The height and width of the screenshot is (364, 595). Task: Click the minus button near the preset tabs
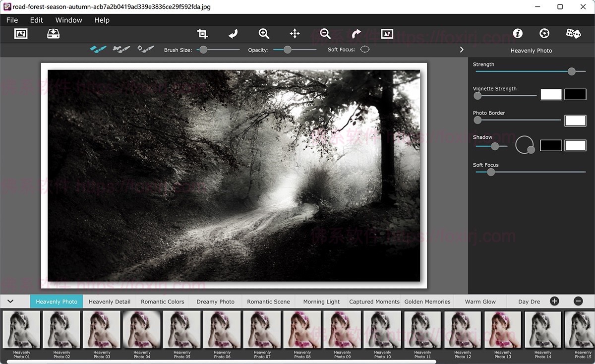(578, 301)
